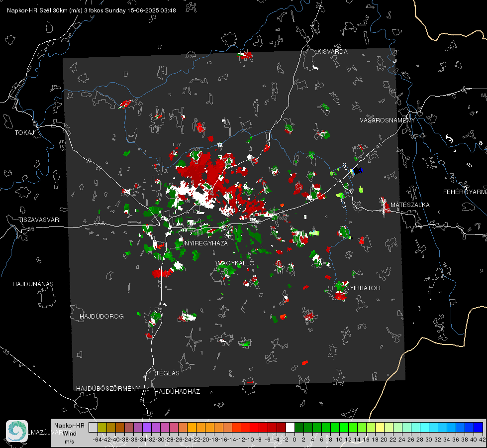Click the MÁTÉSZALKA town label
This screenshot has height=448, width=487.
pos(410,205)
